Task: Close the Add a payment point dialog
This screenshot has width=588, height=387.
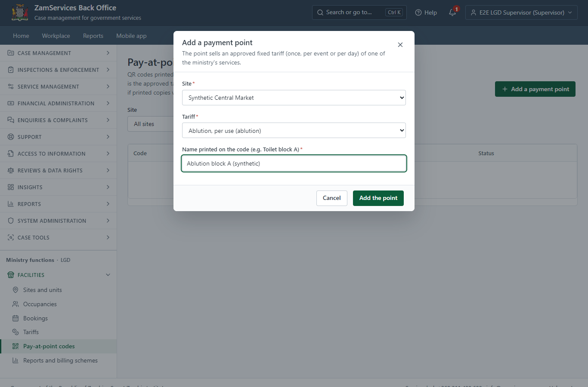Action: [400, 45]
